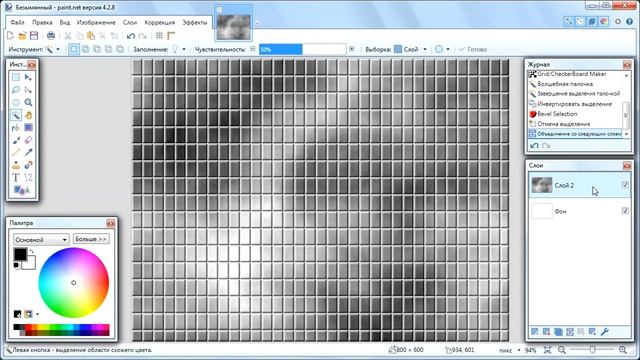Screen dimensions: 640x360
Task: Pick the Move Selection tool
Action: (x=28, y=90)
